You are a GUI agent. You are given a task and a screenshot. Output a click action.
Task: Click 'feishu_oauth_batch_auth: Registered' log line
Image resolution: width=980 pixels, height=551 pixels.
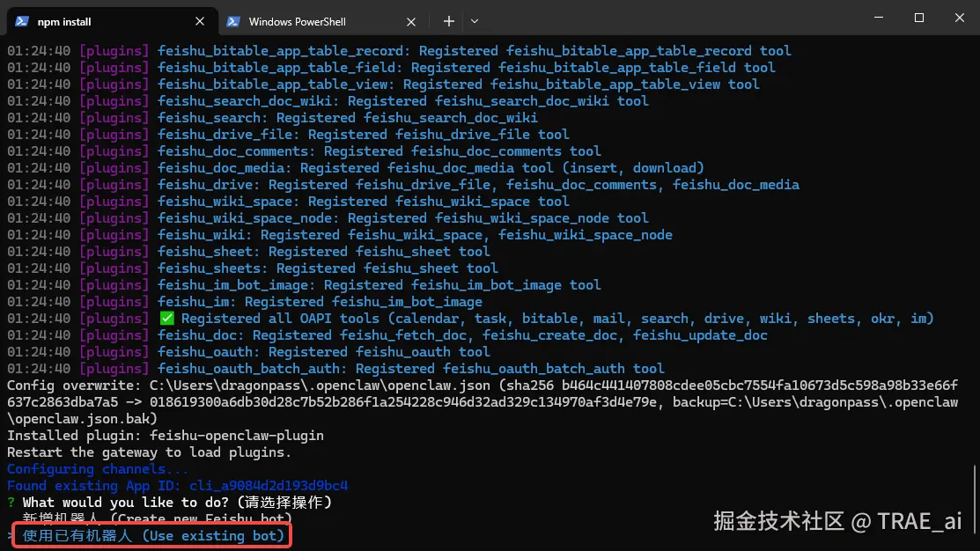[335, 369]
